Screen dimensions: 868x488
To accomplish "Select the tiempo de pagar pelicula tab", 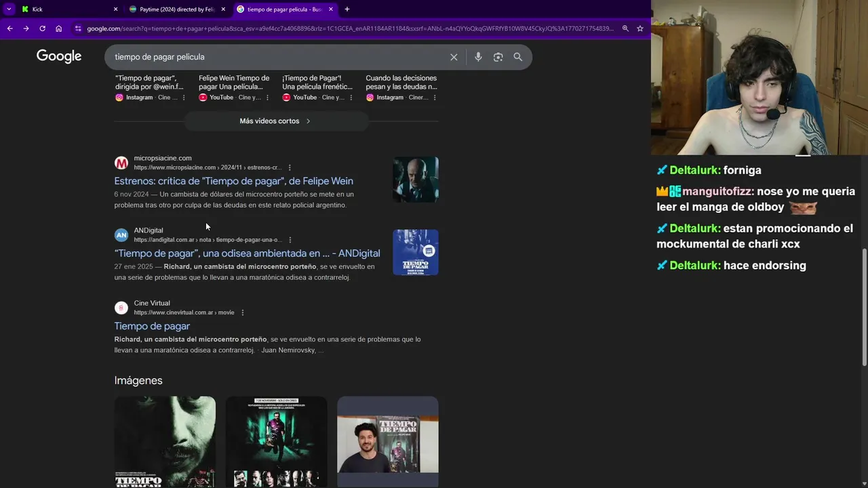I will [284, 9].
